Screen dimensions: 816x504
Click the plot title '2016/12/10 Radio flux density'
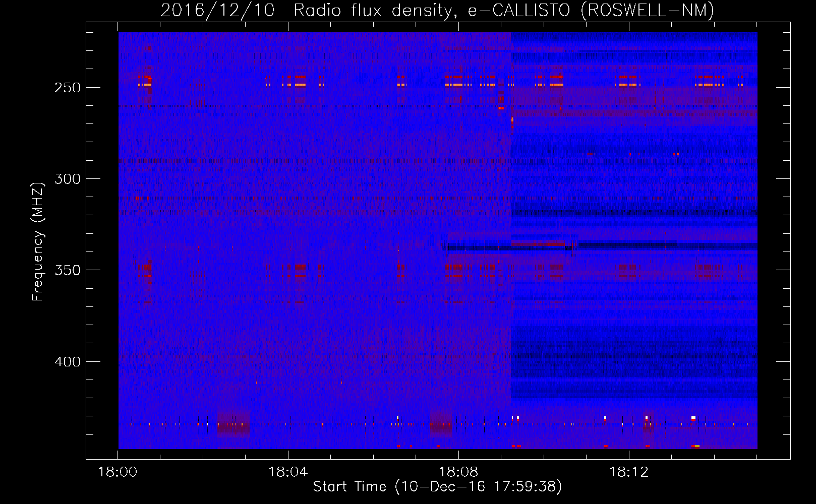click(437, 10)
